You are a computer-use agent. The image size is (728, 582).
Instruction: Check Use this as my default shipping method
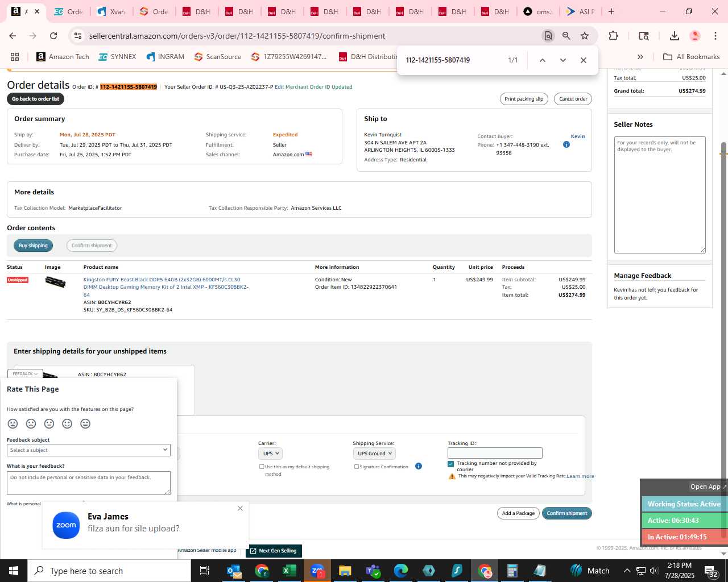[262, 467]
